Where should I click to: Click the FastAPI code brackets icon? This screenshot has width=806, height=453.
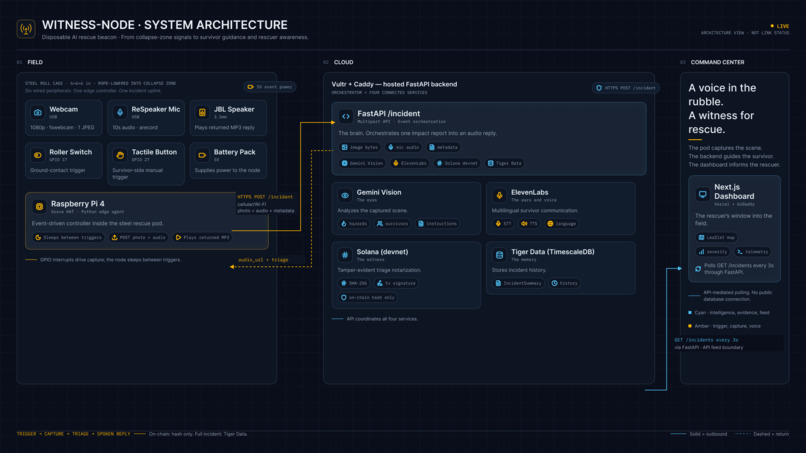point(345,117)
